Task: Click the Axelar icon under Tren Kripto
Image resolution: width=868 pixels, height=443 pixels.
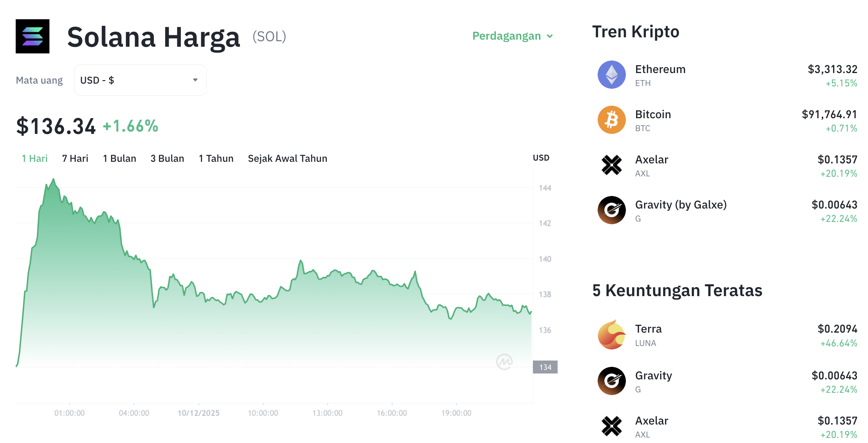Action: tap(611, 165)
